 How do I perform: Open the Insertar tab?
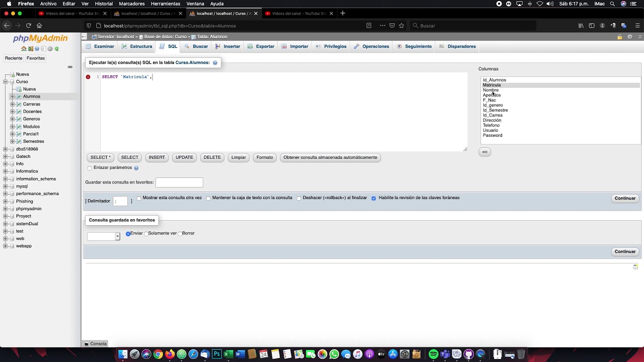227,46
